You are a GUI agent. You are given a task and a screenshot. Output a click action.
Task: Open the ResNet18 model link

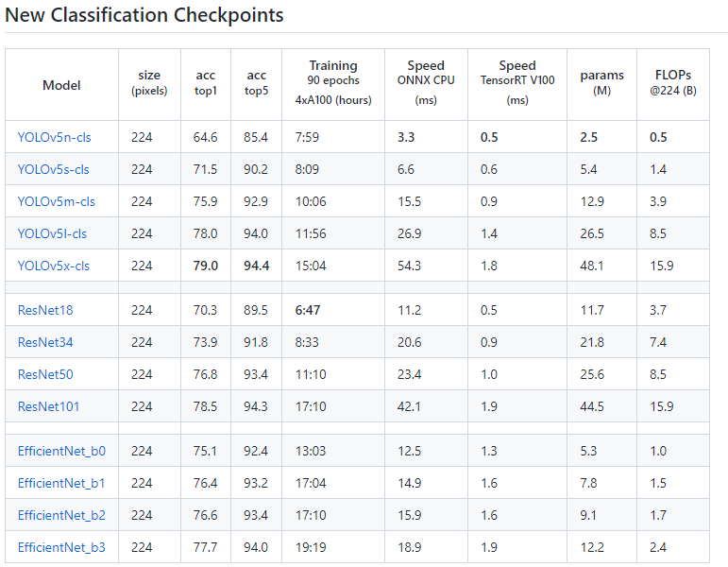click(45, 310)
